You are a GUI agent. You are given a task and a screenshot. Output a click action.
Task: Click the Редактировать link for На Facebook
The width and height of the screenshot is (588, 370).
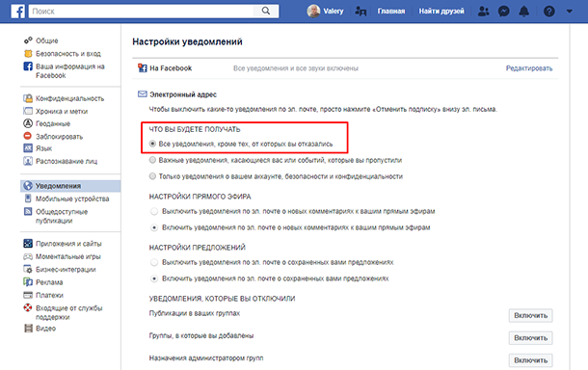pyautogui.click(x=529, y=68)
